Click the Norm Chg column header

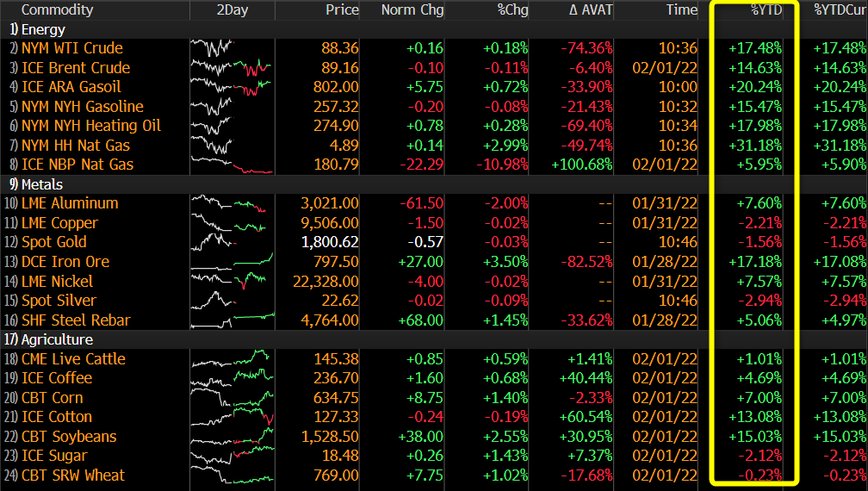pos(412,10)
